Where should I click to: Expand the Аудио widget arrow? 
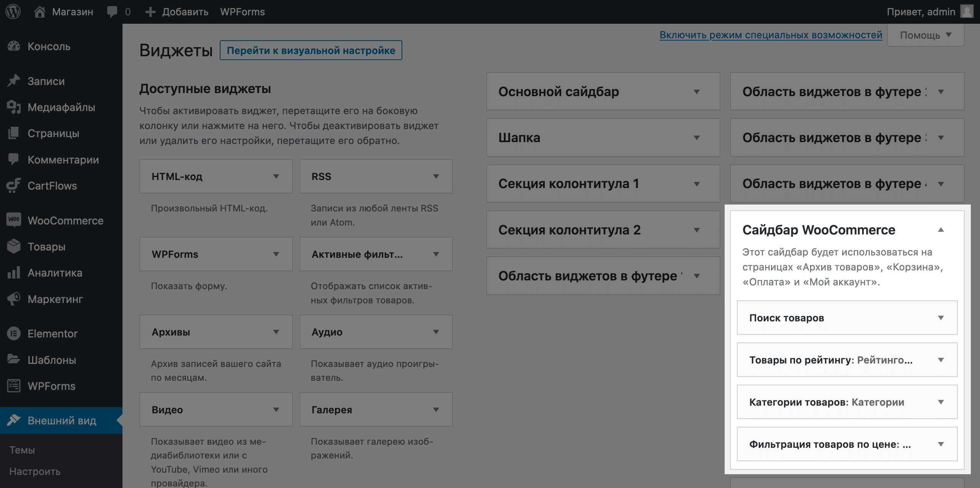(x=436, y=332)
